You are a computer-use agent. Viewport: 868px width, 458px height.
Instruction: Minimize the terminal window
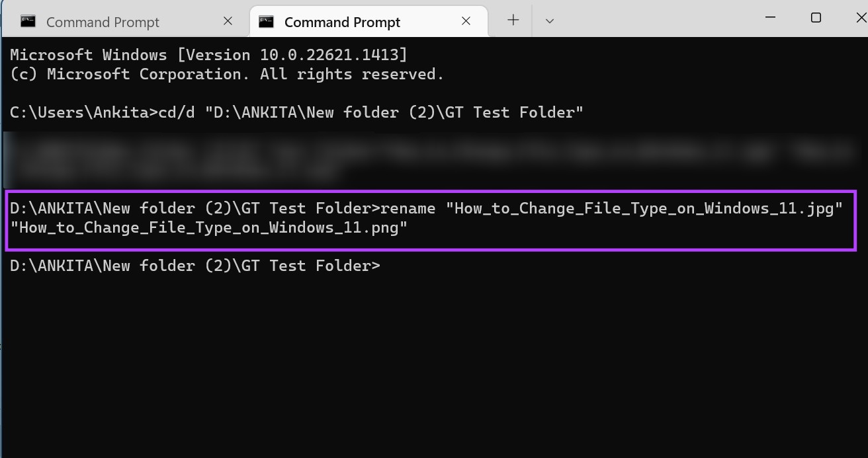coord(769,18)
